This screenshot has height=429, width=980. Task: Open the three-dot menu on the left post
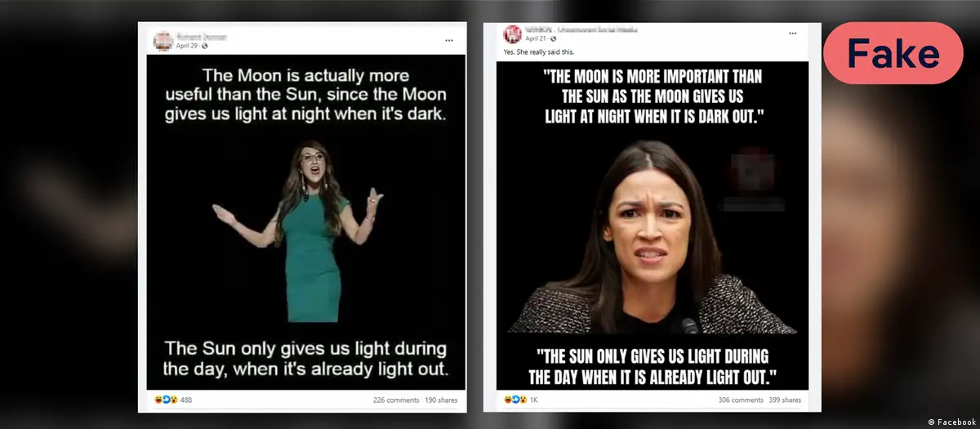click(x=448, y=40)
